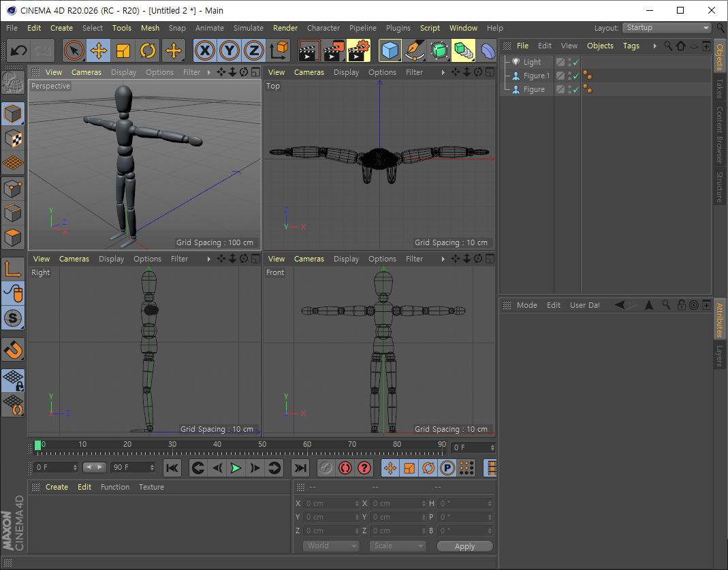Toggle Viewport Solo S icon
Viewport: 728px width, 570px height.
(13, 318)
